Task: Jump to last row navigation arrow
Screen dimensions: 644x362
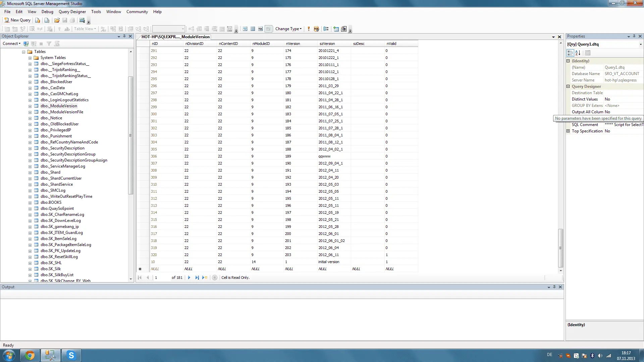Action: (x=197, y=278)
